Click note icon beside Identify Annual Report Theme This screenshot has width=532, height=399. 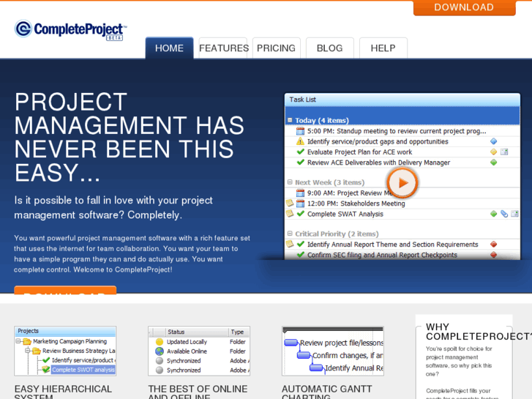290,244
